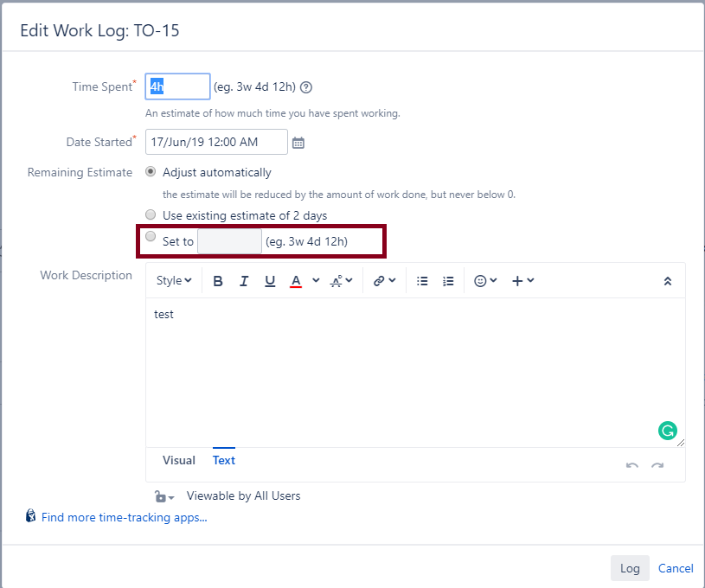Apply underline formatting in the editor

[x=269, y=280]
